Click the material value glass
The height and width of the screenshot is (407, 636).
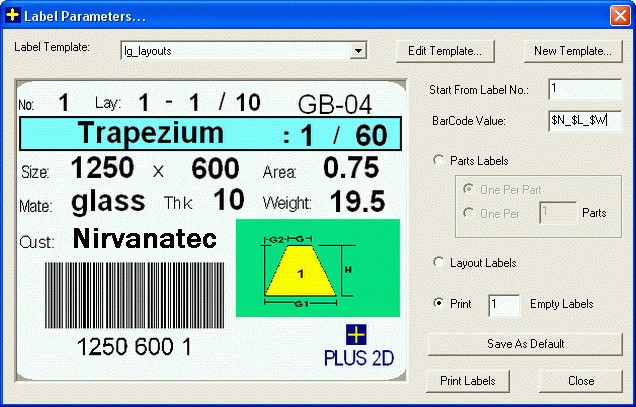[x=108, y=202]
